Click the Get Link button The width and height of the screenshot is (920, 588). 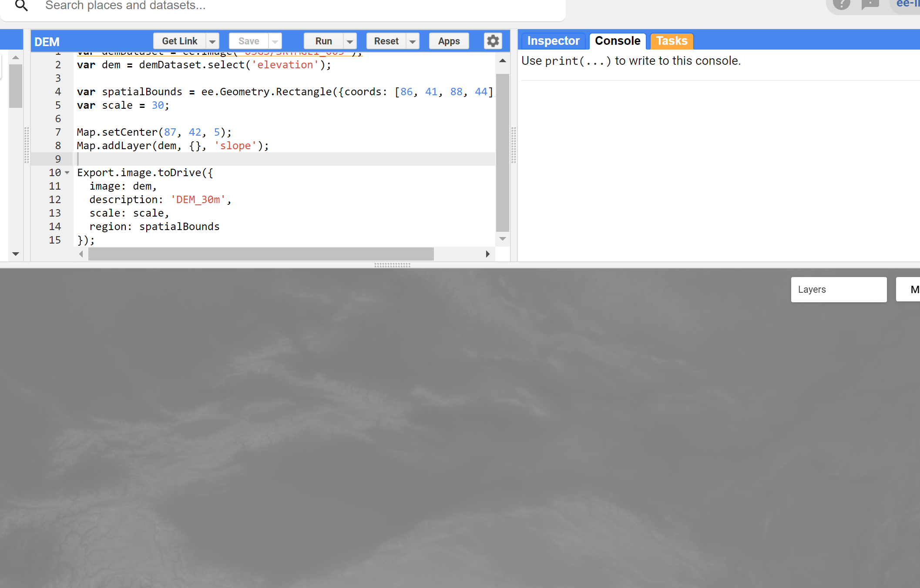[x=179, y=41]
